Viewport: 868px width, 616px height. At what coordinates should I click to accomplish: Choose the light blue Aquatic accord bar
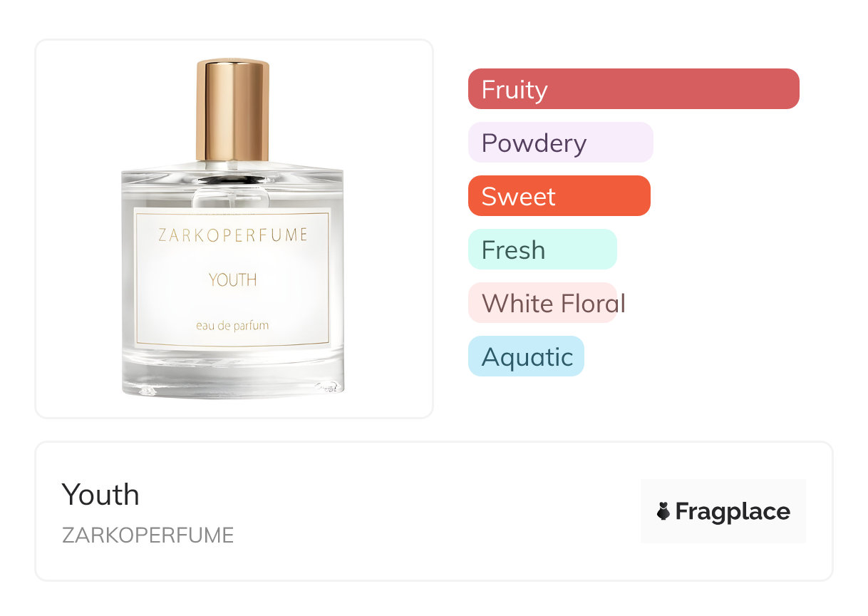[526, 356]
